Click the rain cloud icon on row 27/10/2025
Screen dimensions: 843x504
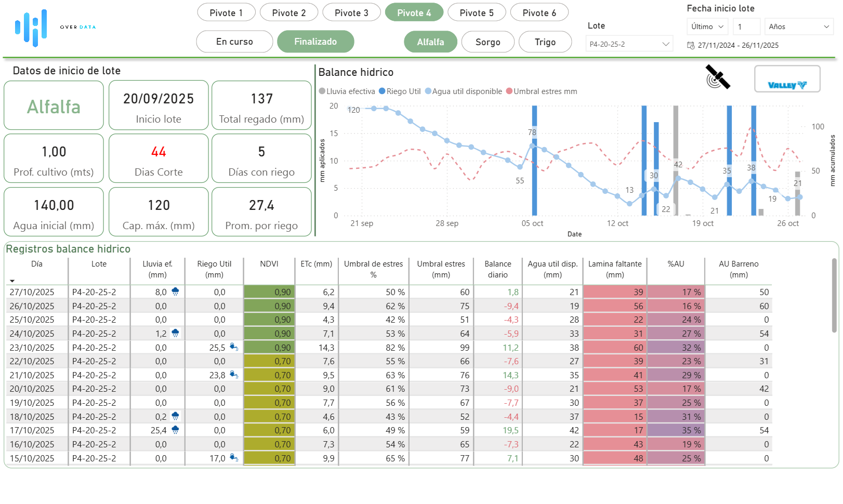[x=176, y=290]
